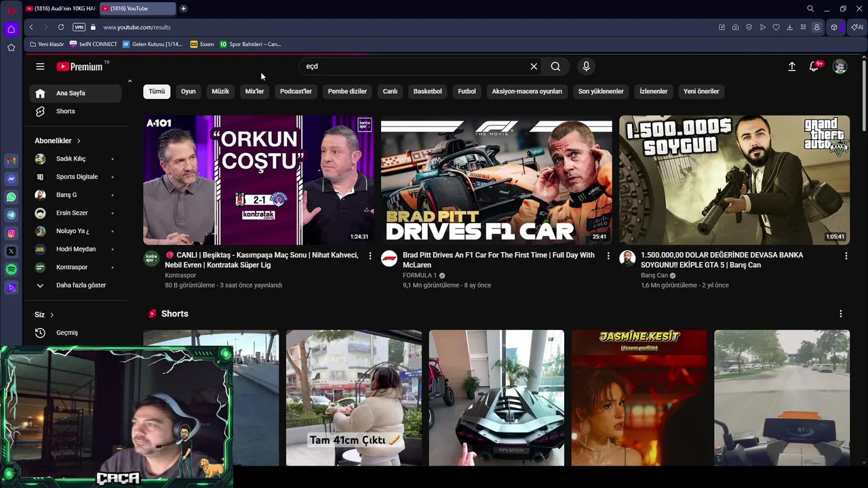The image size is (868, 488).
Task: Select the 'Yeni öneriler' chip
Action: tap(701, 91)
